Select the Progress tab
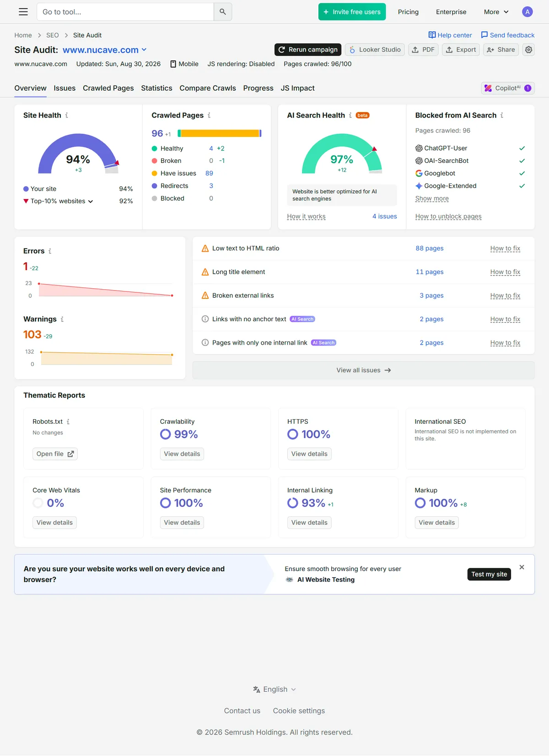The image size is (549, 756). [x=258, y=88]
